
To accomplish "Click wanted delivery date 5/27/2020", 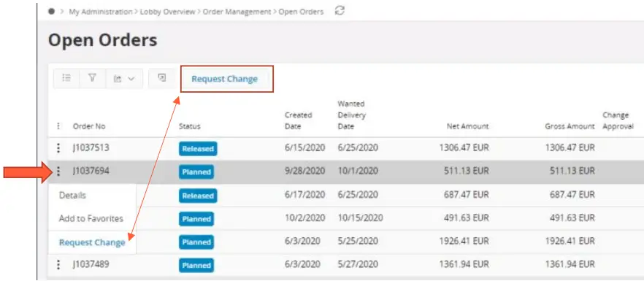I will (358, 264).
